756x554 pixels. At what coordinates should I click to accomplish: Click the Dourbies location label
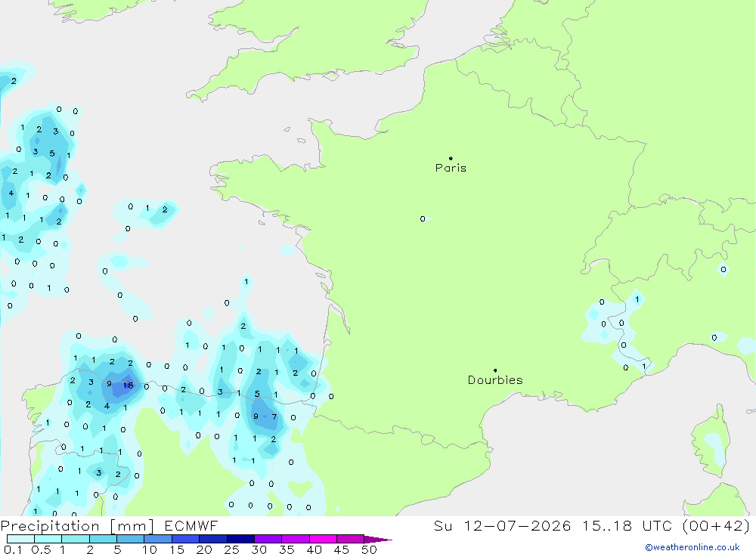[495, 380]
